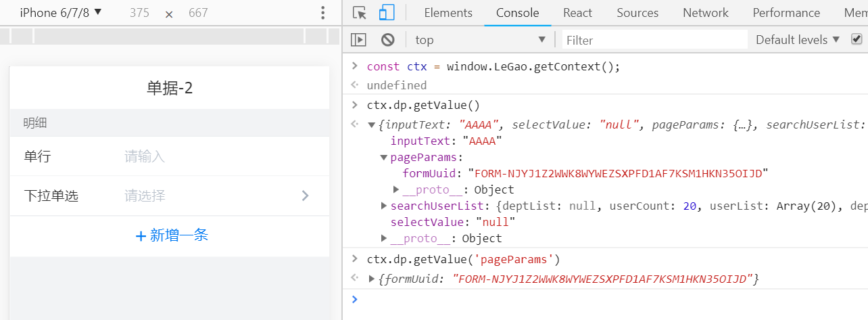Toggle the checkbox next to Default levels
This screenshot has width=868, height=320.
click(x=857, y=39)
